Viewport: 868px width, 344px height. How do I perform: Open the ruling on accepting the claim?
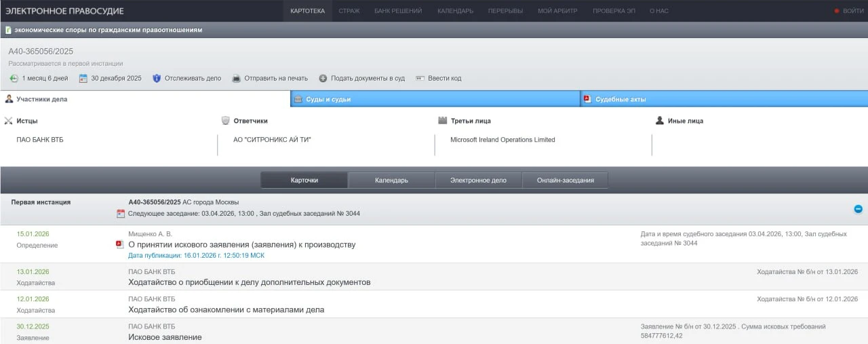tap(241, 244)
